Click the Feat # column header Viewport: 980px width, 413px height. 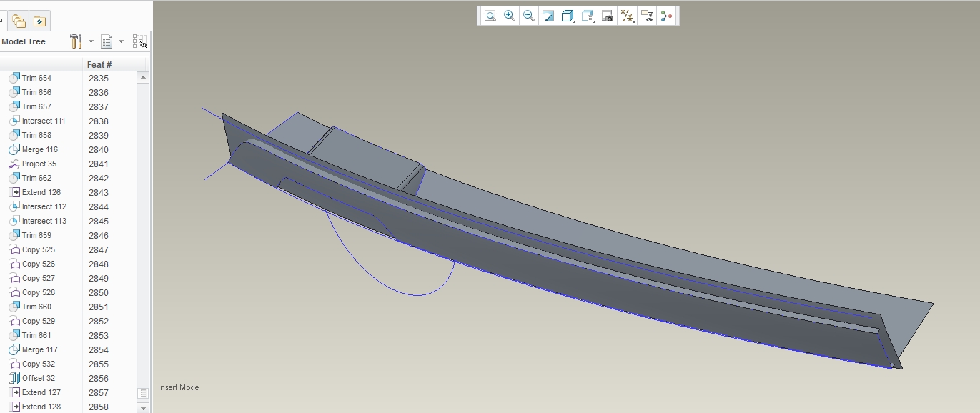99,64
